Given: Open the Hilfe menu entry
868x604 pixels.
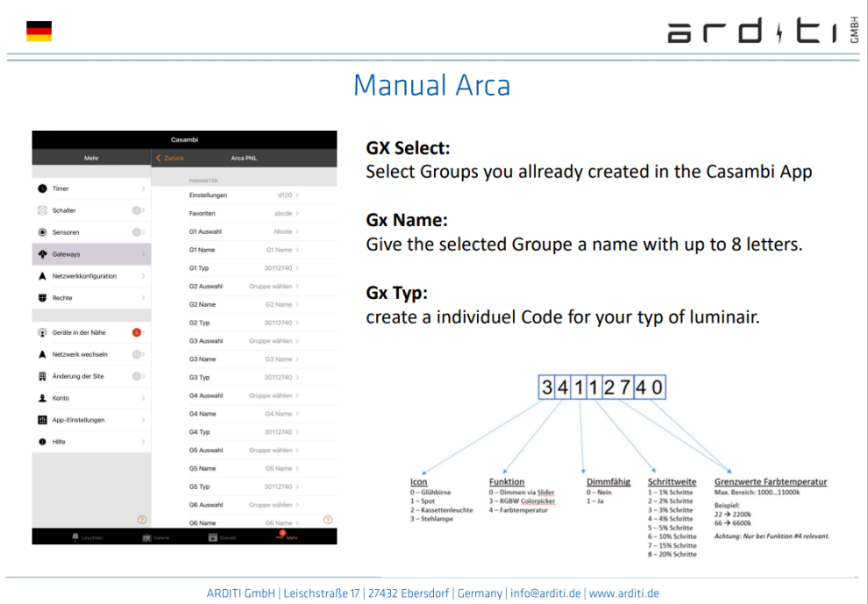Looking at the screenshot, I should click(91, 442).
